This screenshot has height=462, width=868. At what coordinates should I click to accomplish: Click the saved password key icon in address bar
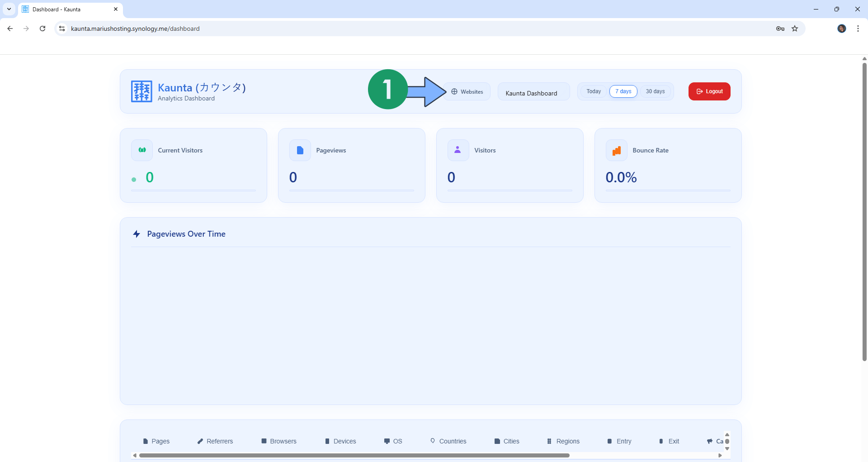tap(780, 28)
